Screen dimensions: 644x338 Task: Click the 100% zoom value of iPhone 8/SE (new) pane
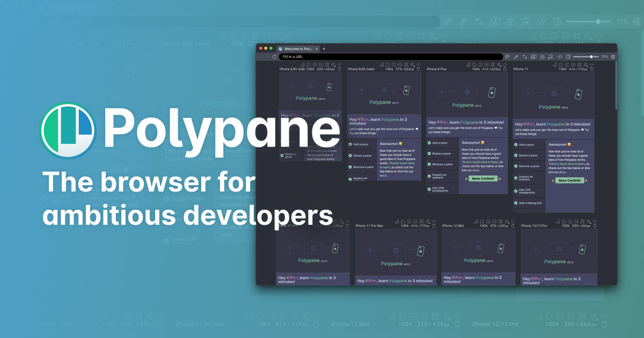(389, 69)
